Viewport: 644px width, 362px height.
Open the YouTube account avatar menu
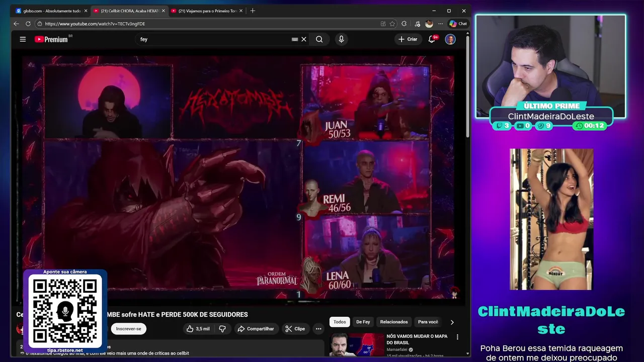point(450,39)
